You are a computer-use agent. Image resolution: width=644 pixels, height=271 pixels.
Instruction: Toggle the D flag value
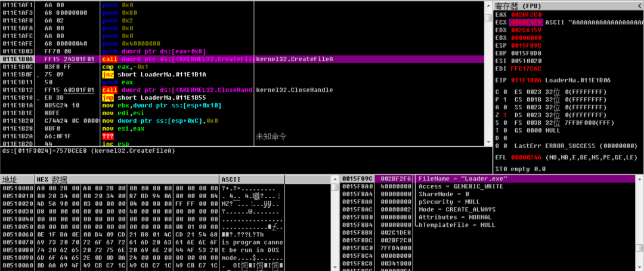506,138
